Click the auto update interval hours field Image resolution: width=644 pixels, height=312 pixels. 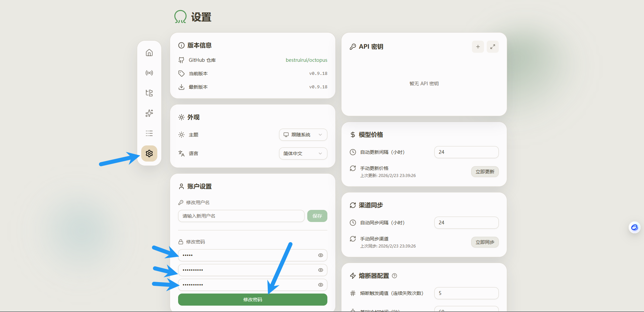(x=466, y=152)
